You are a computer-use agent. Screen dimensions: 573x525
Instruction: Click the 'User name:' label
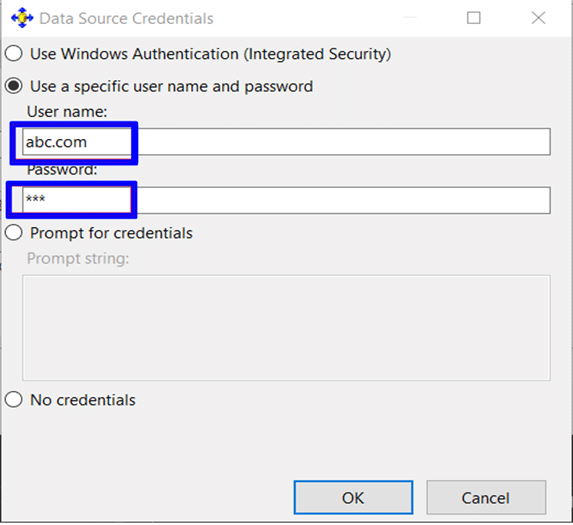[x=67, y=111]
